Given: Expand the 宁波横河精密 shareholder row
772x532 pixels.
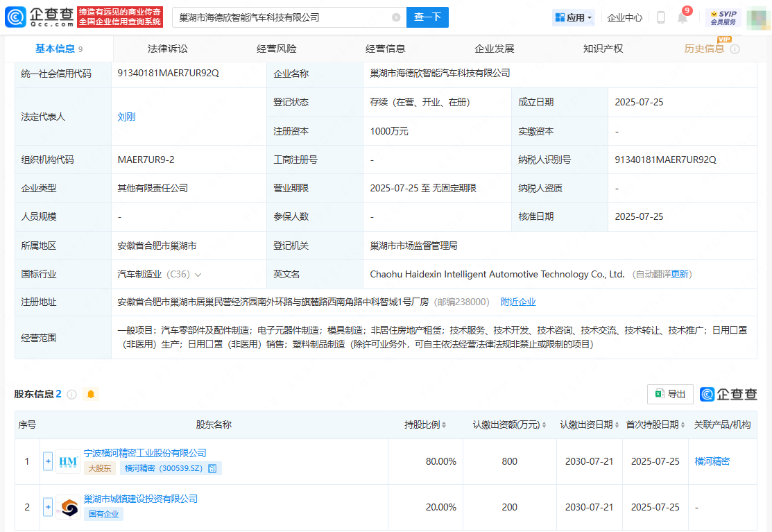Looking at the screenshot, I should tap(48, 462).
